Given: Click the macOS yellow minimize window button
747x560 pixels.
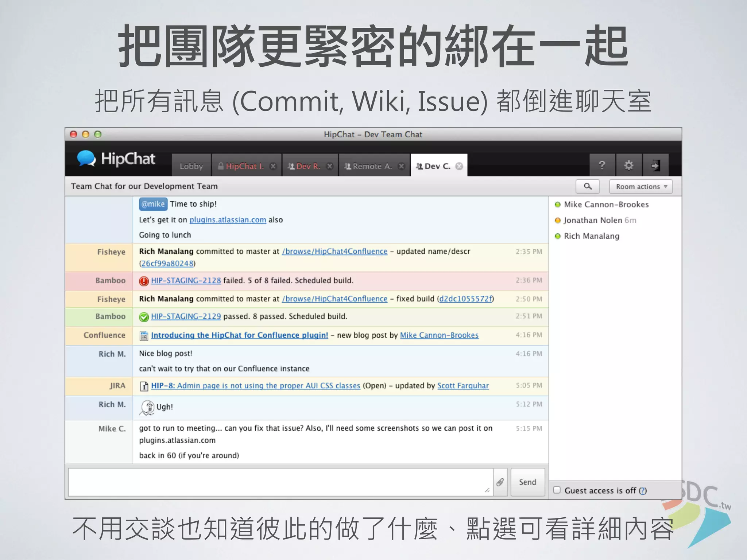Looking at the screenshot, I should (86, 134).
